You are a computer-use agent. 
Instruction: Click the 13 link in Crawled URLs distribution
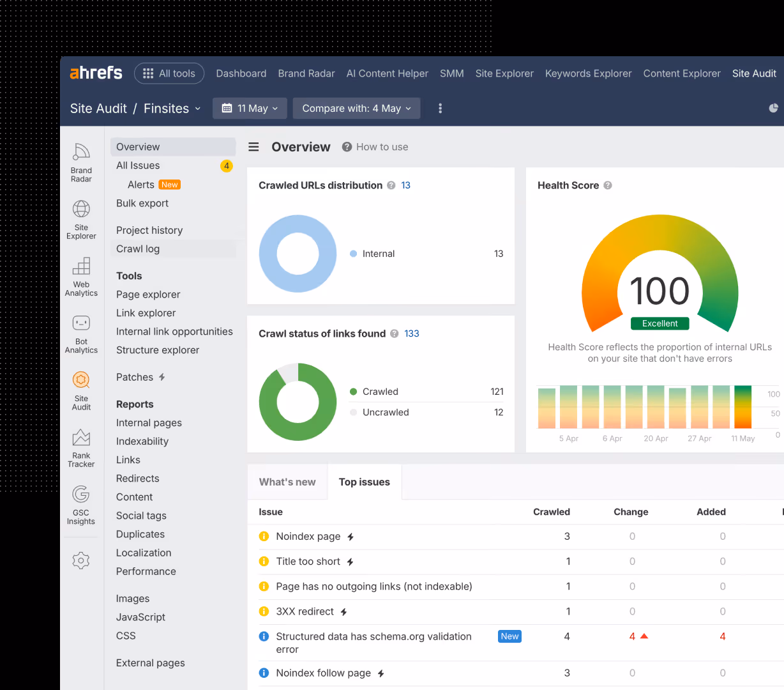pos(405,185)
